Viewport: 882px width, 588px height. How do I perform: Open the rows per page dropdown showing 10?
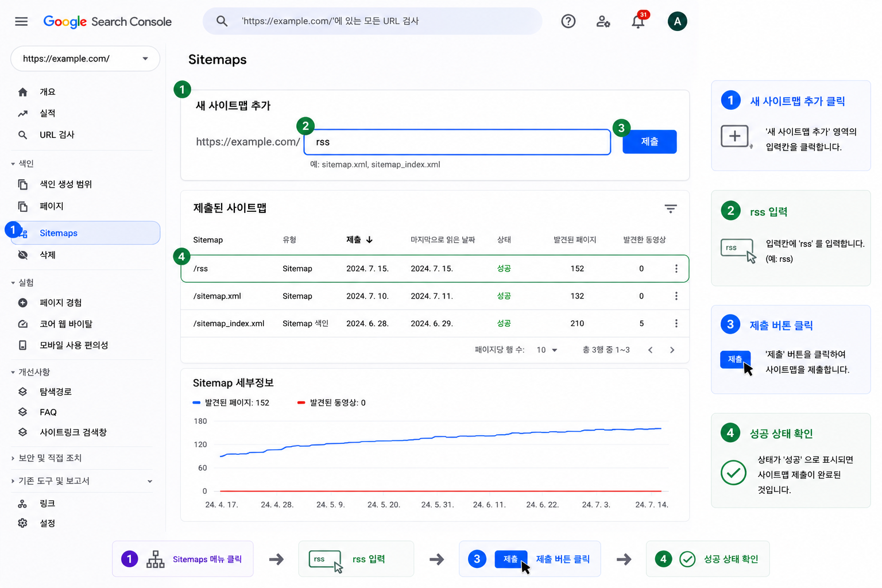click(x=547, y=350)
